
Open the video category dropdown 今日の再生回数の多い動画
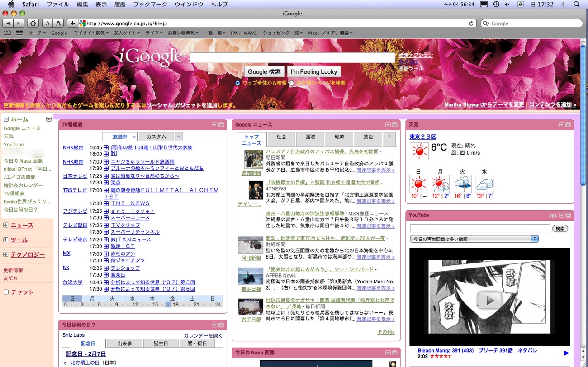pyautogui.click(x=474, y=239)
